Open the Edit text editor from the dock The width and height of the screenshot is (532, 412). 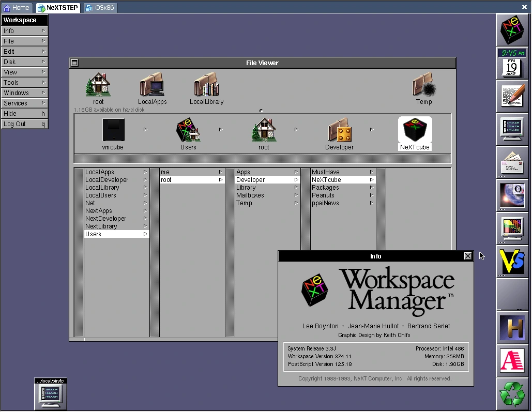click(x=512, y=96)
